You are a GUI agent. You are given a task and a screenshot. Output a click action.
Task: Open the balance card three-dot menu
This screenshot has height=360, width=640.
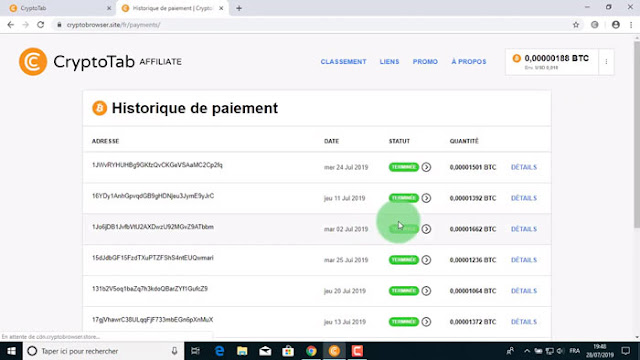click(606, 62)
